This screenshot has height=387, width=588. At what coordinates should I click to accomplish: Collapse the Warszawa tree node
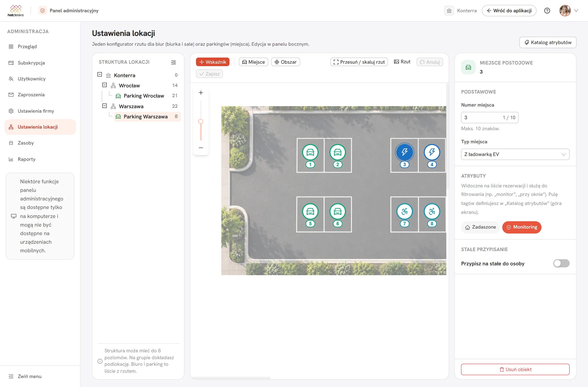tap(105, 106)
